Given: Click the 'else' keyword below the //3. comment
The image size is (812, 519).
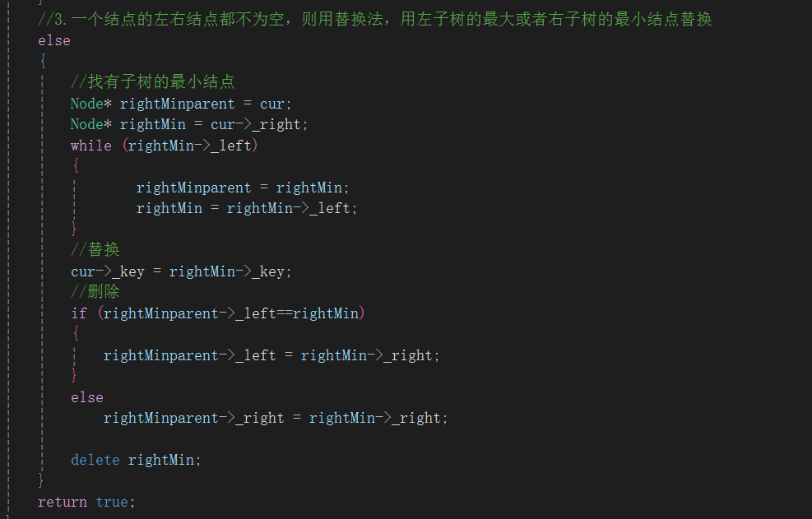Looking at the screenshot, I should tap(54, 40).
